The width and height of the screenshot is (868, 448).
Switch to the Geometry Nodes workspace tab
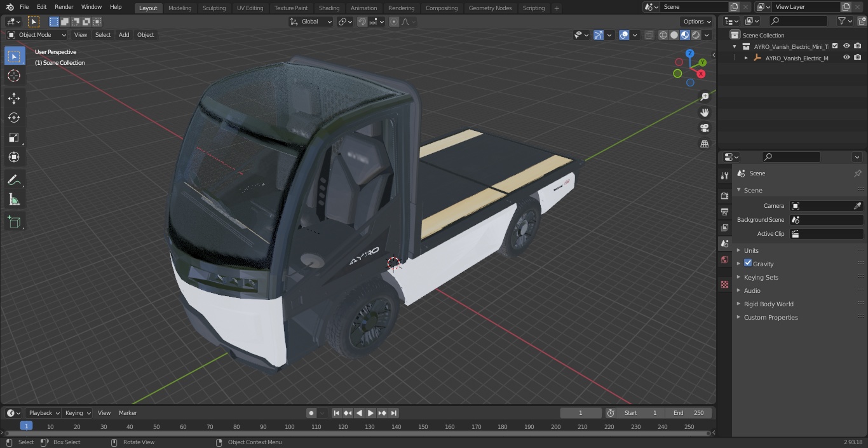pyautogui.click(x=490, y=8)
